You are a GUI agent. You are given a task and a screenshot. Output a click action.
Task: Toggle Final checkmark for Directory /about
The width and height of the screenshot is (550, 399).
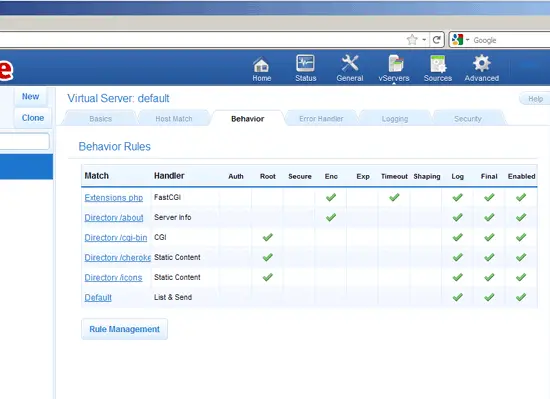click(x=489, y=217)
